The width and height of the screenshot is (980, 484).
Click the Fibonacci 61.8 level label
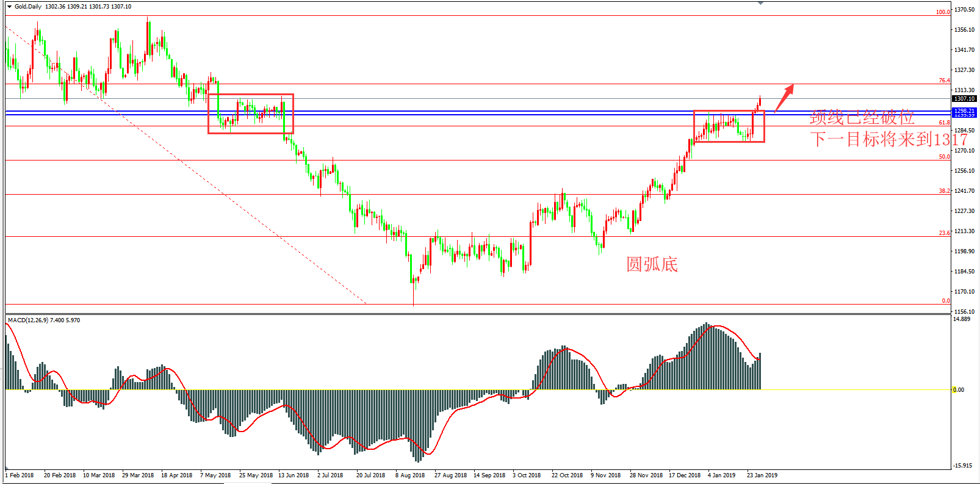coord(944,123)
